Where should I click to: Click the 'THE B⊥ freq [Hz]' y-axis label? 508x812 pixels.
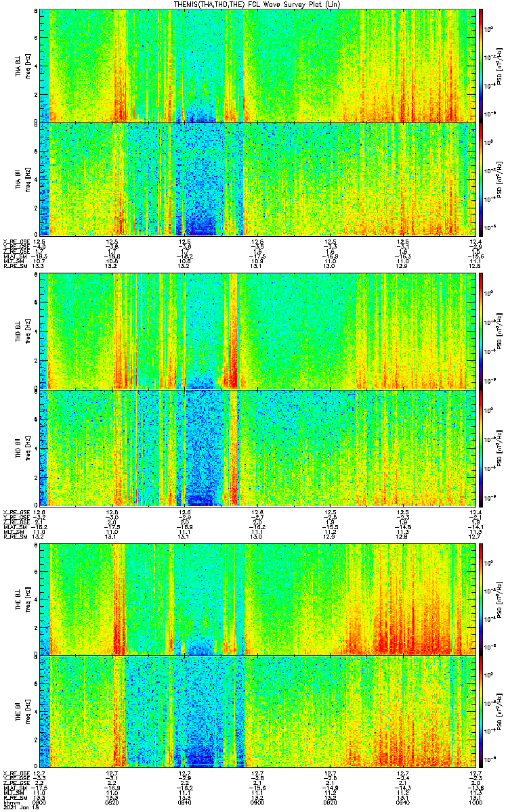point(22,599)
